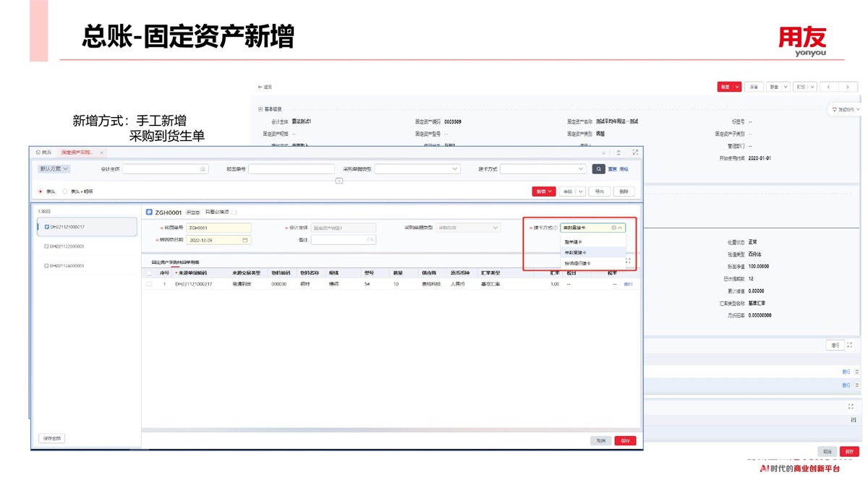This screenshot has width=868, height=488.
Task: Select DH221122000001 in the left list
Action: (x=67, y=247)
